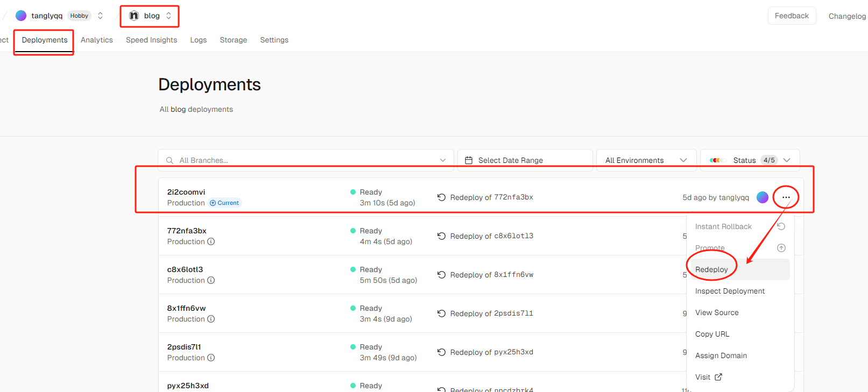868x392 pixels.
Task: Click '5d ago by tanglyqq' text
Action: (716, 197)
